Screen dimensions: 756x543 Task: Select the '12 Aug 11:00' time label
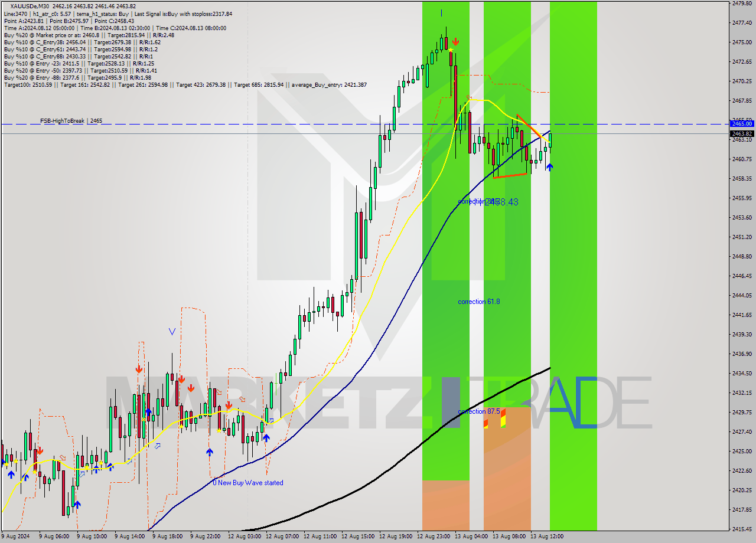(320, 537)
